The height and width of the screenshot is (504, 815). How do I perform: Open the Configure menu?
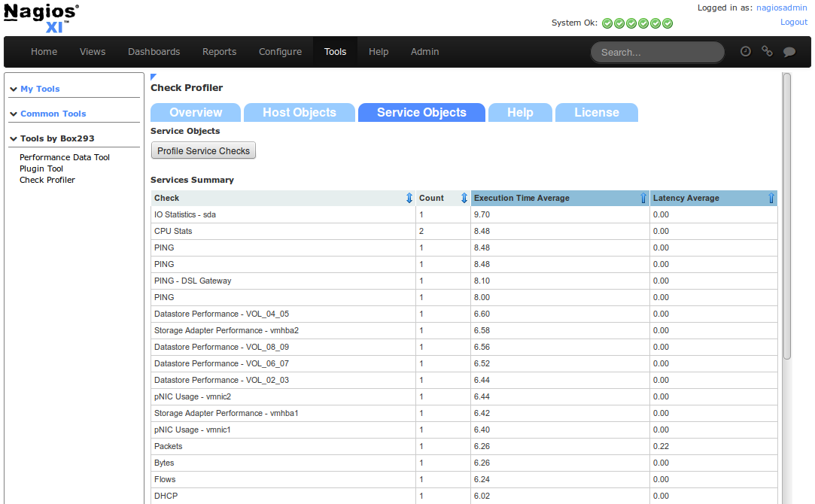[280, 51]
